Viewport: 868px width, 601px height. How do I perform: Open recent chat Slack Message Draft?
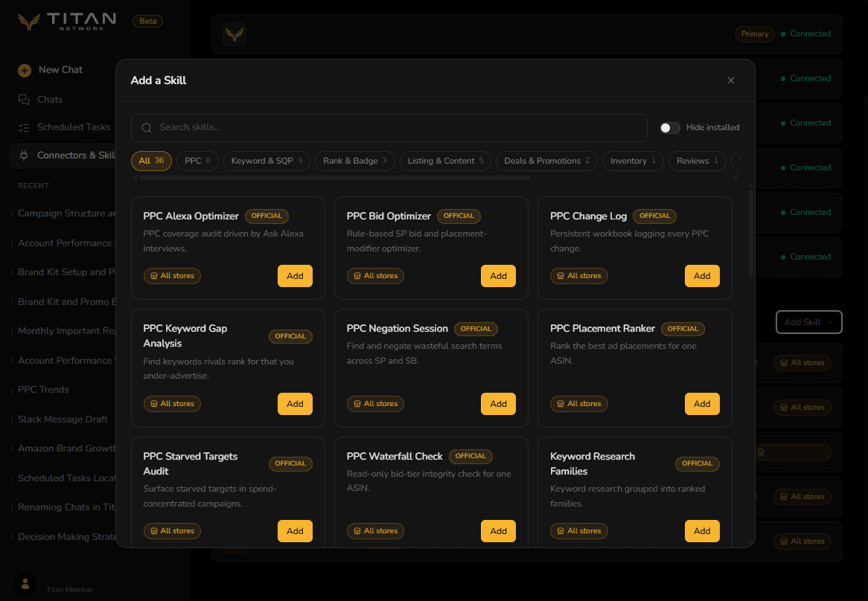click(63, 420)
